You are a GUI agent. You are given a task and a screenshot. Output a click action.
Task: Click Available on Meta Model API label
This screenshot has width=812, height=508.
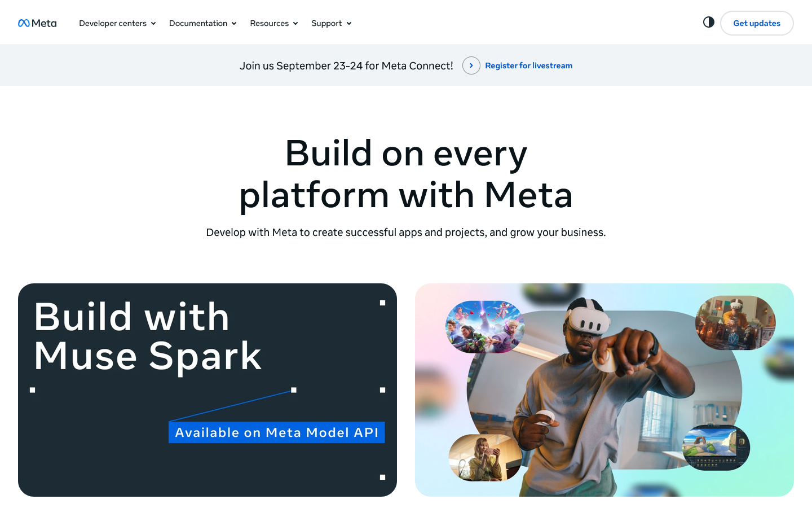coord(277,432)
